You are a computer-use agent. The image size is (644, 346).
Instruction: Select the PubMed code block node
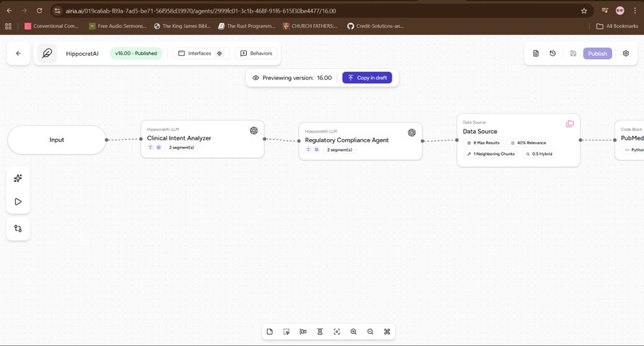point(630,140)
